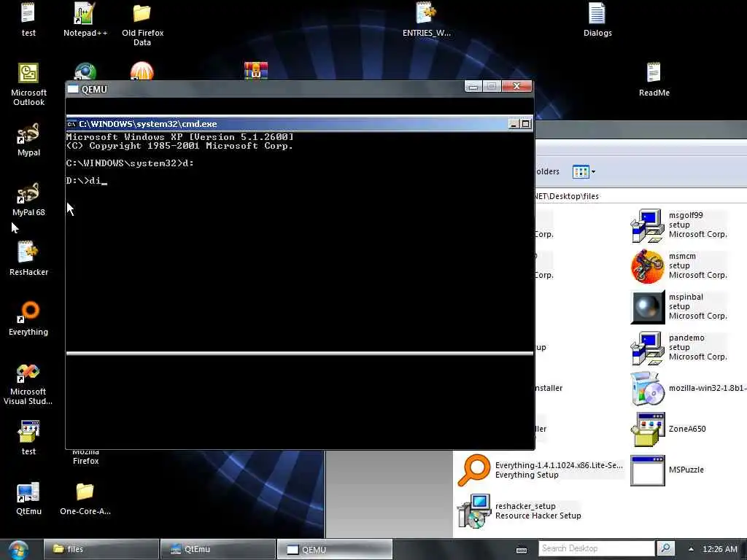
Task: Click the search magnifier button in taskbar
Action: coord(665,548)
